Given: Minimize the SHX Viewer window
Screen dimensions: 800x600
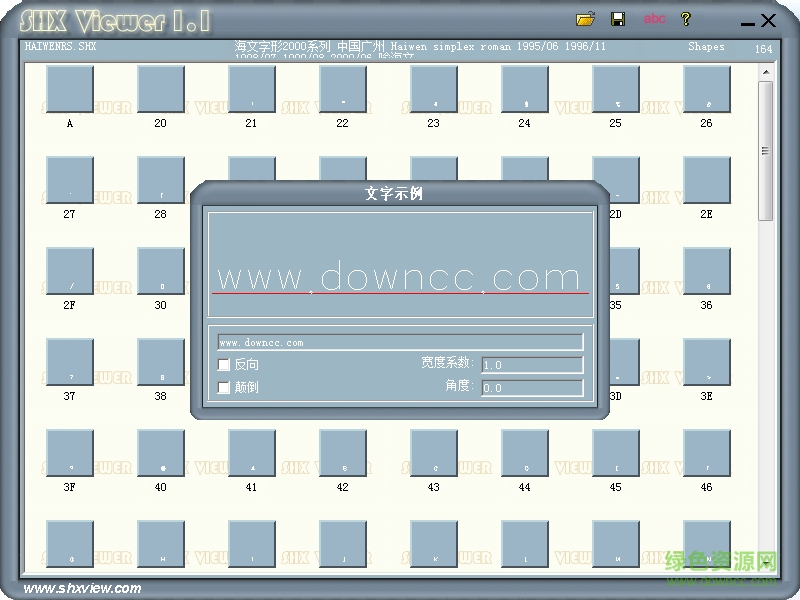Looking at the screenshot, I should coord(747,23).
